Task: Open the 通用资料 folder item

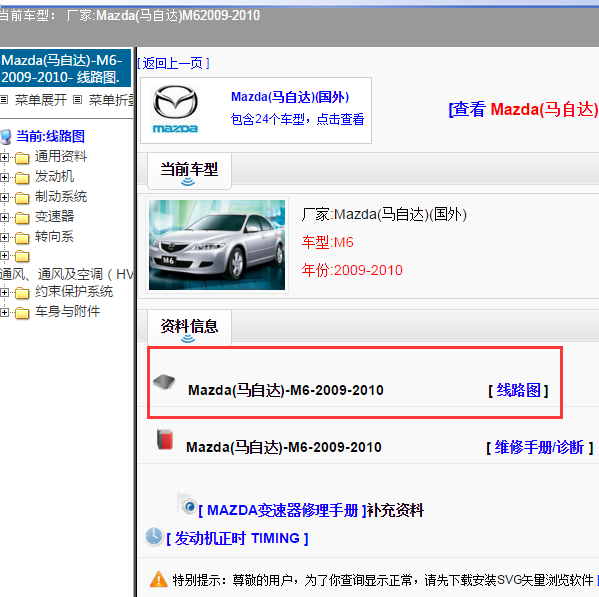Action: click(61, 156)
